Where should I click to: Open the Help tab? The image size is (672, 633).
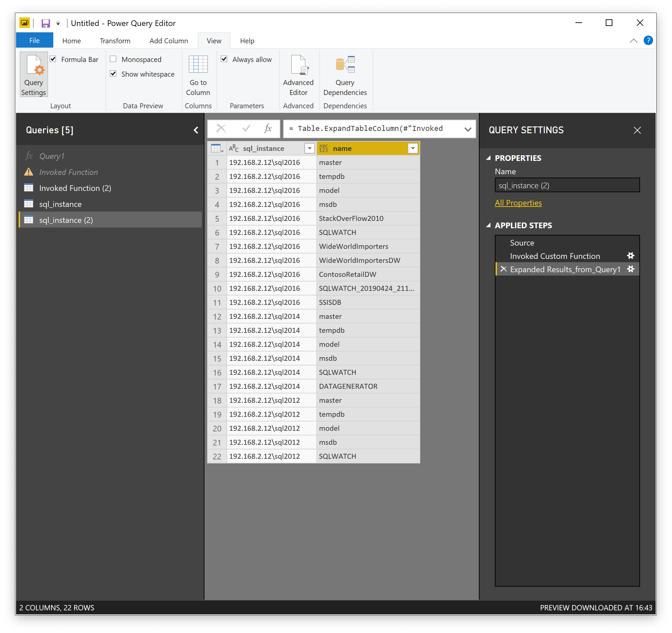click(x=247, y=41)
